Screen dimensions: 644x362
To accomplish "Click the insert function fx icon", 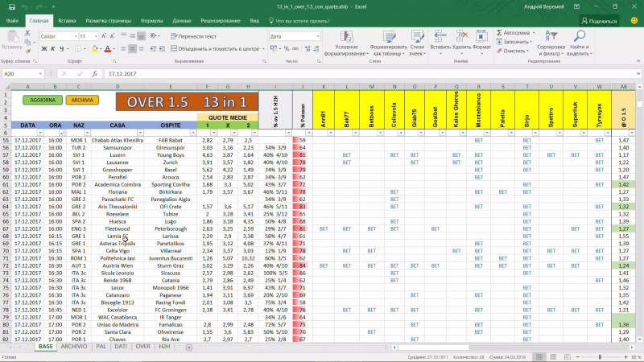I will [x=94, y=74].
